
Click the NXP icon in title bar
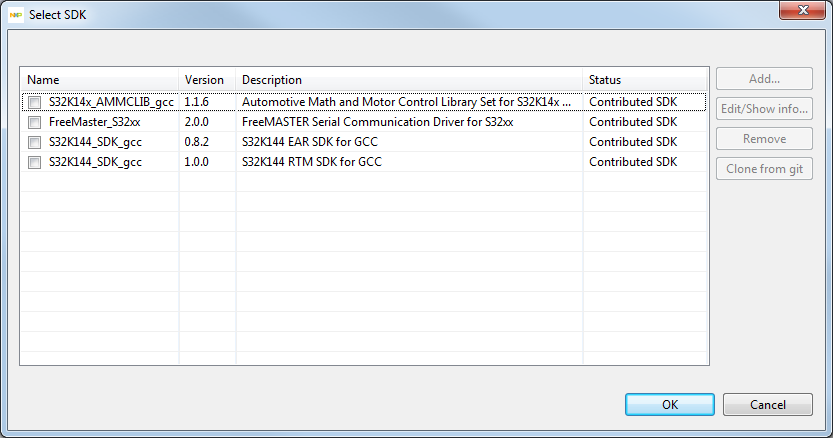click(17, 15)
